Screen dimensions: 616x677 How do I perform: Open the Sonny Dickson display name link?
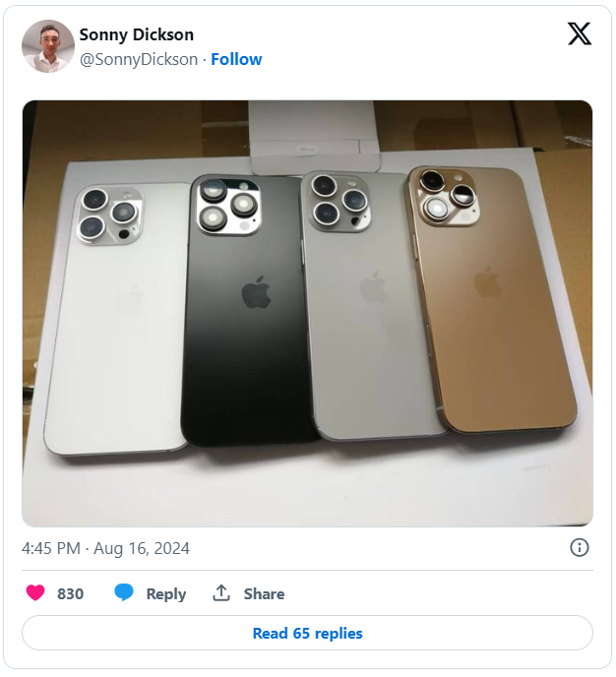(137, 34)
